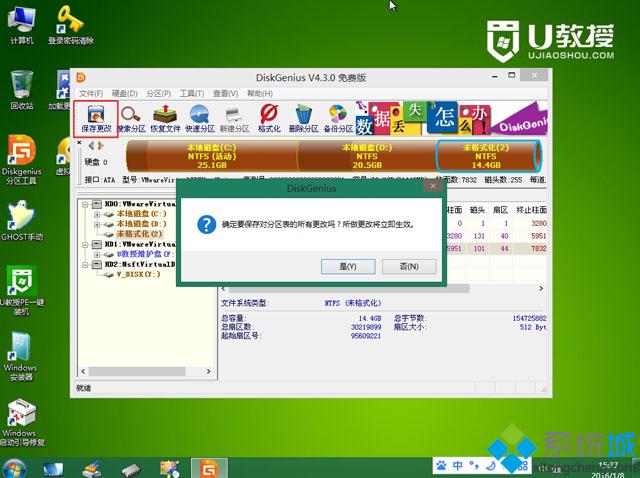Click the DiskGenius taskbar button
The width and height of the screenshot is (640, 478).
(x=209, y=468)
